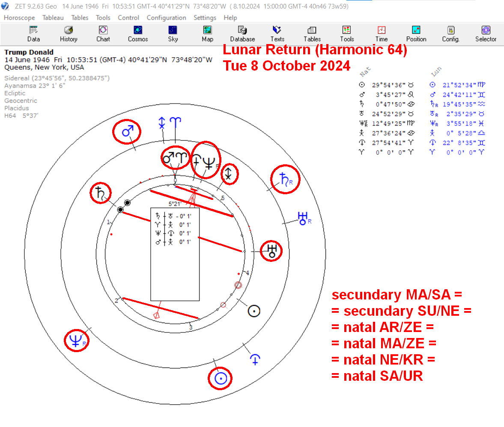Click lunar Sun position 21°52'34" row
The image size is (504, 427).
pos(457,85)
